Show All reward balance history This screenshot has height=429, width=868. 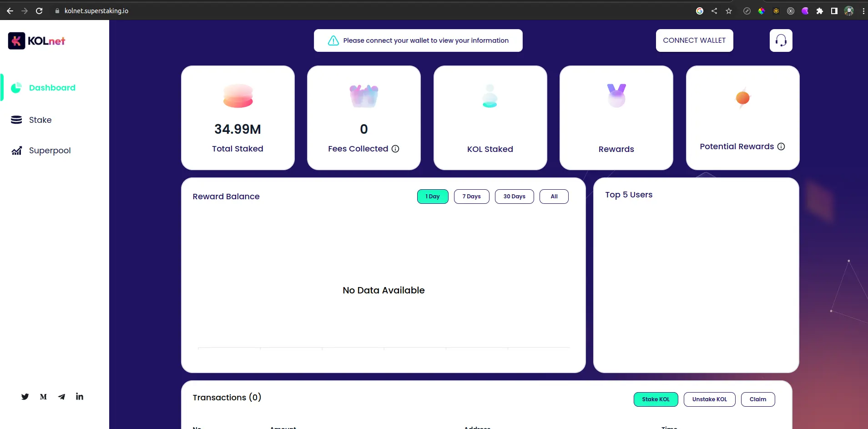(x=554, y=197)
